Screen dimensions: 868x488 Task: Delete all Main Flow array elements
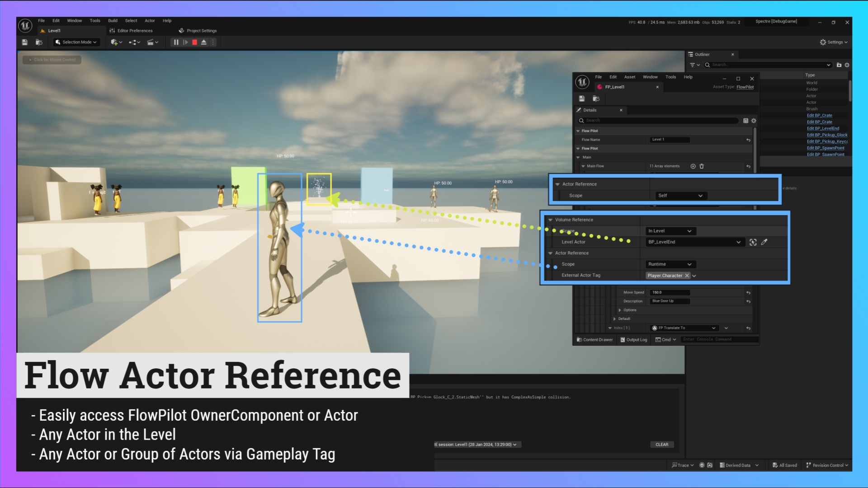click(x=702, y=166)
